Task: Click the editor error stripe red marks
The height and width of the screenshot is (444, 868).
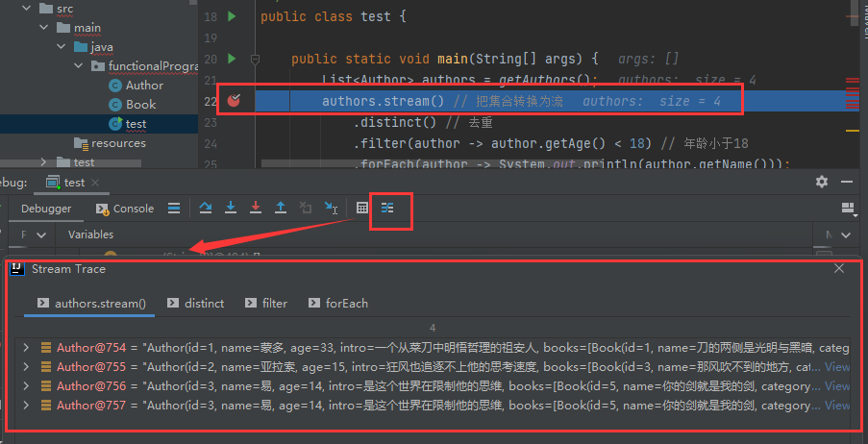Action: tap(852, 93)
